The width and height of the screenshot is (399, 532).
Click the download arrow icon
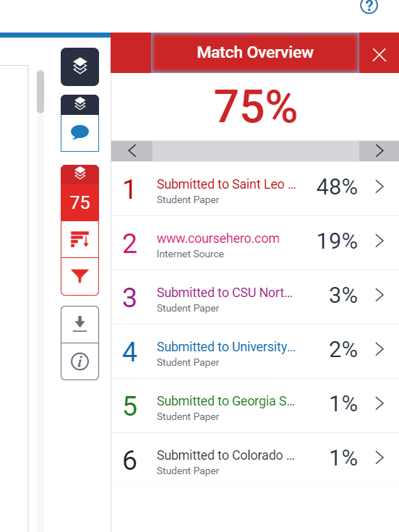point(80,324)
